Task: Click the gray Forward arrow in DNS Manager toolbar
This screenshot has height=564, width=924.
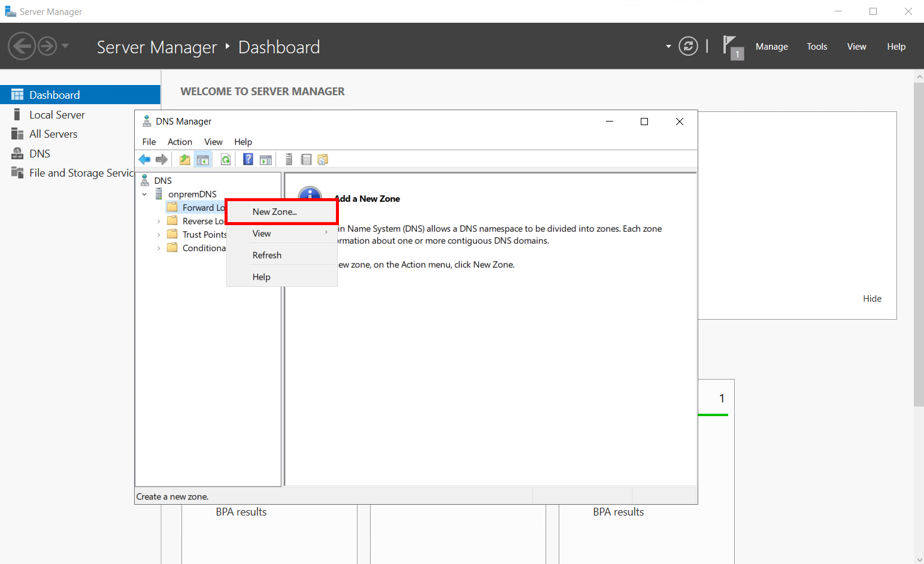Action: click(x=162, y=159)
